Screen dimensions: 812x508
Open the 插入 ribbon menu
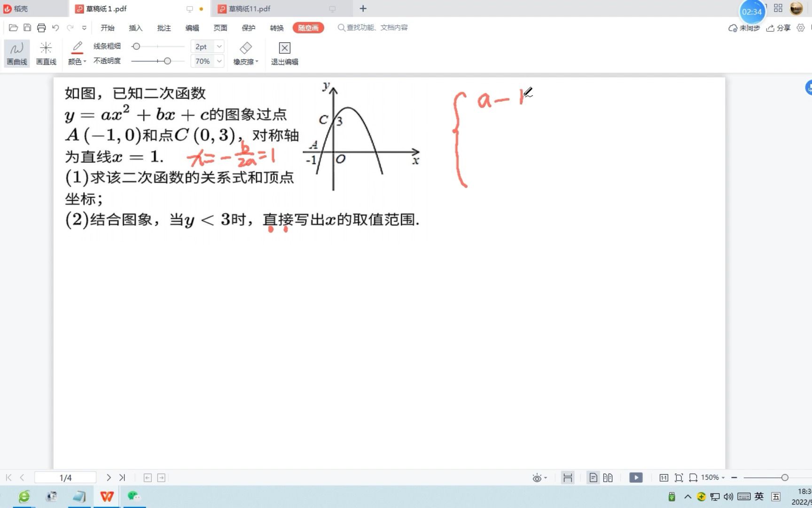coord(135,28)
